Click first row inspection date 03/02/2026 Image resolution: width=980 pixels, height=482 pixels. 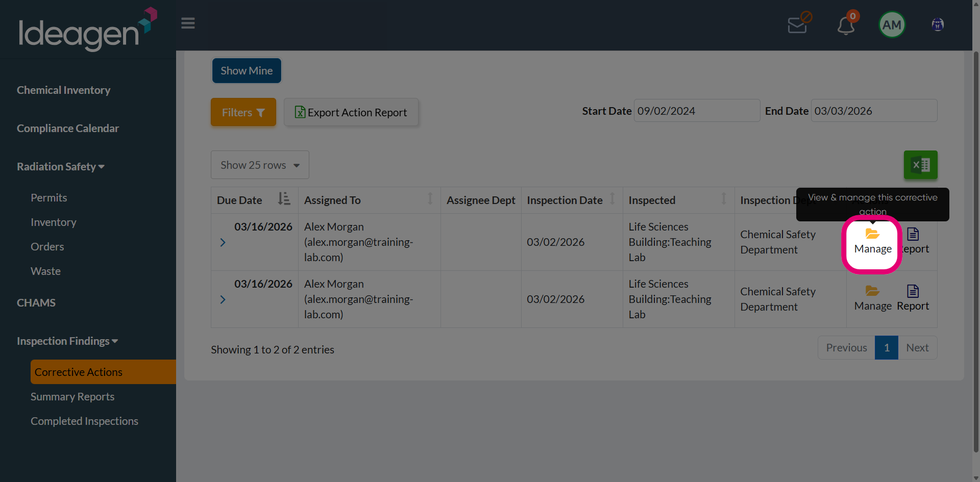(x=555, y=242)
